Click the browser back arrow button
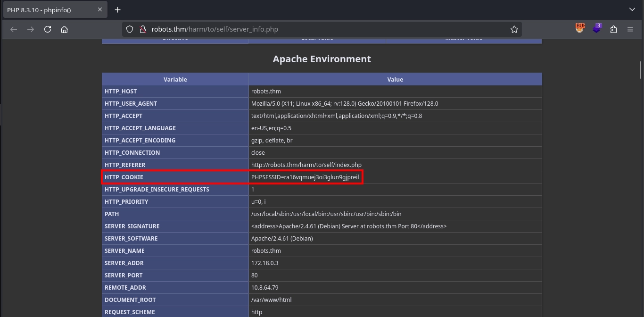 (14, 29)
